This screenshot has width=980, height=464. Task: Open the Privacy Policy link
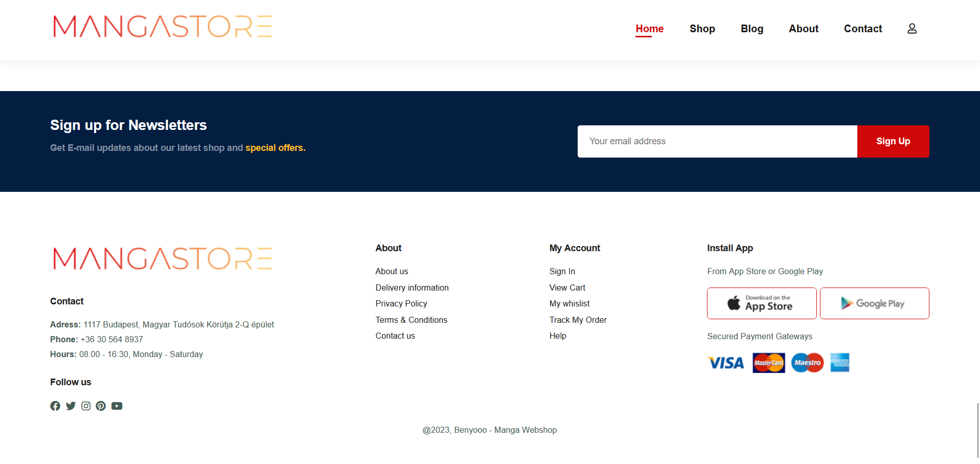pos(401,303)
